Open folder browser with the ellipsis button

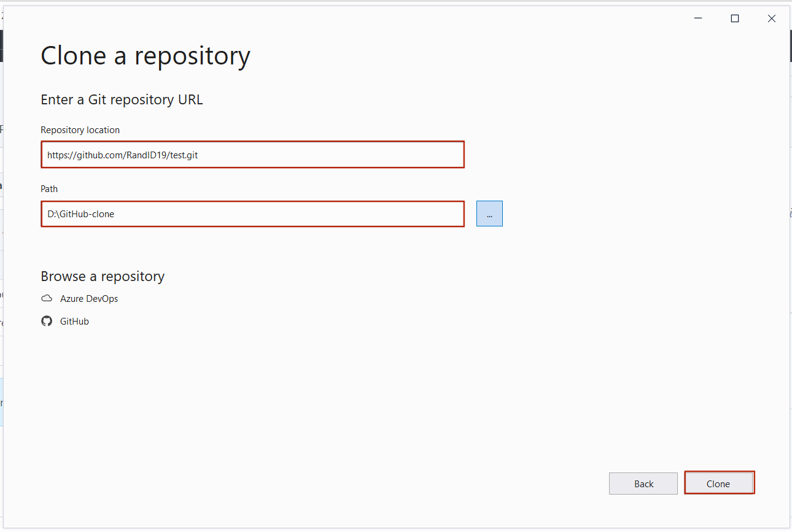(489, 214)
